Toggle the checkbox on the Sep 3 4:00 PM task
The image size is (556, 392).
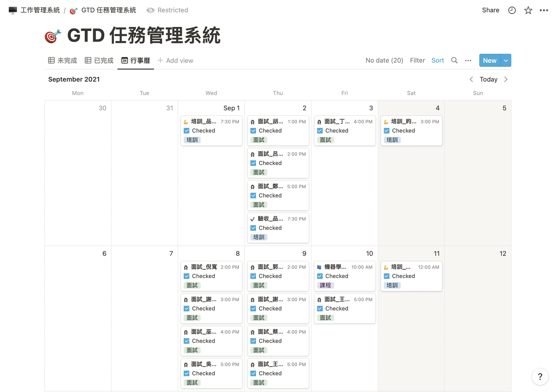[x=320, y=131]
